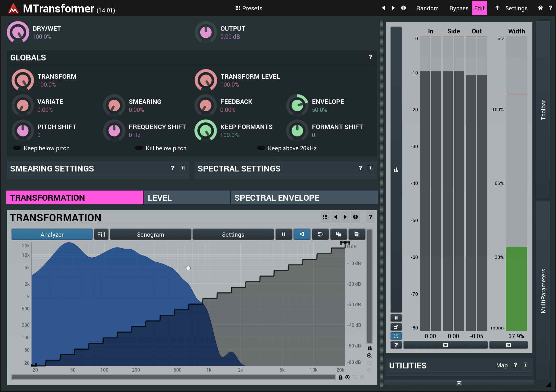Click the graph reset (undo arrow) icon

click(320, 234)
